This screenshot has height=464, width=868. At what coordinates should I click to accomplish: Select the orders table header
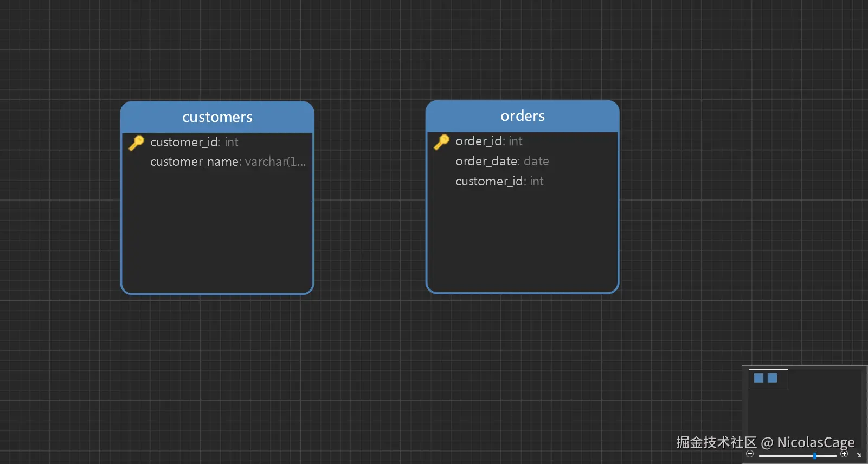click(522, 116)
